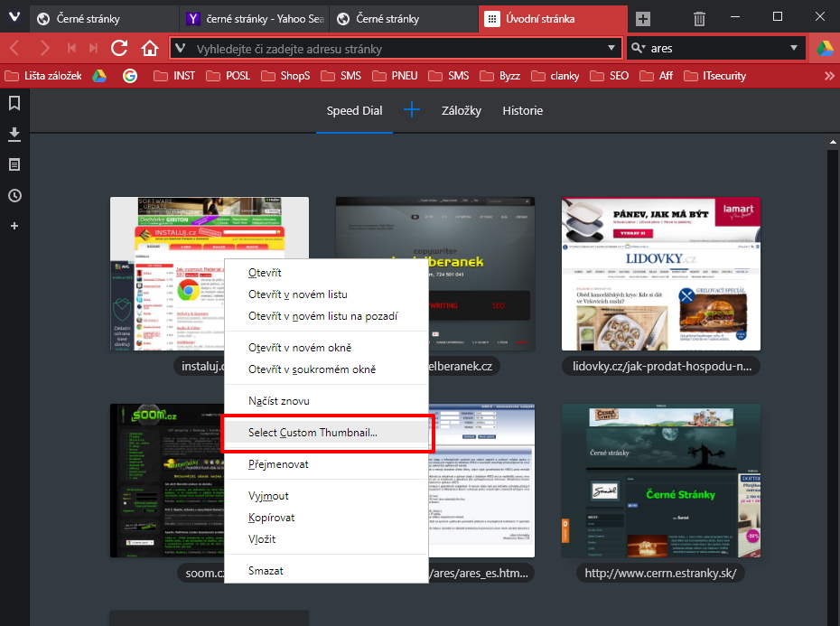Open the Notes side panel

tap(14, 164)
